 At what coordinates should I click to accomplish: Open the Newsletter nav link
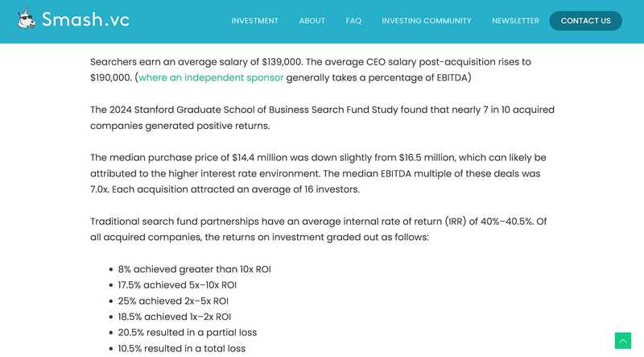click(515, 21)
